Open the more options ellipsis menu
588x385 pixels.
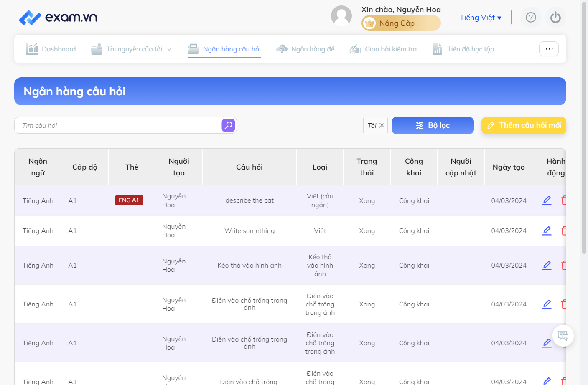(549, 49)
